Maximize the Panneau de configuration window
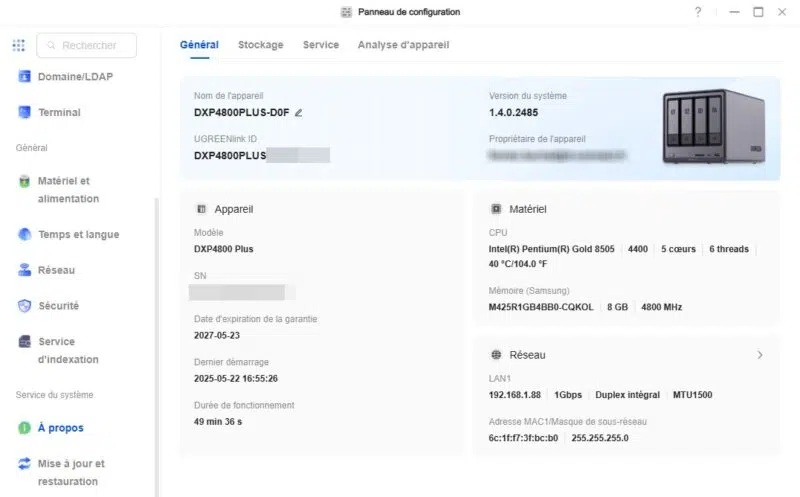 (x=758, y=12)
